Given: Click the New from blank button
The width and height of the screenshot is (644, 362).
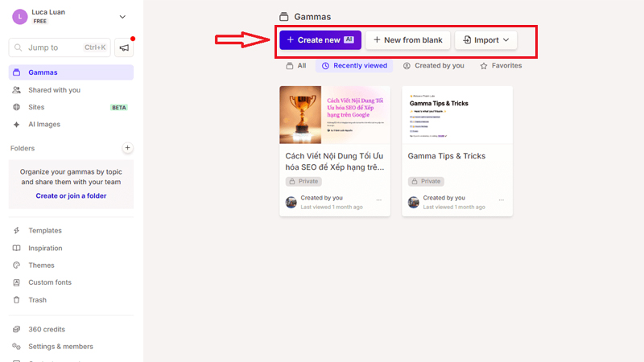Looking at the screenshot, I should (x=408, y=39).
